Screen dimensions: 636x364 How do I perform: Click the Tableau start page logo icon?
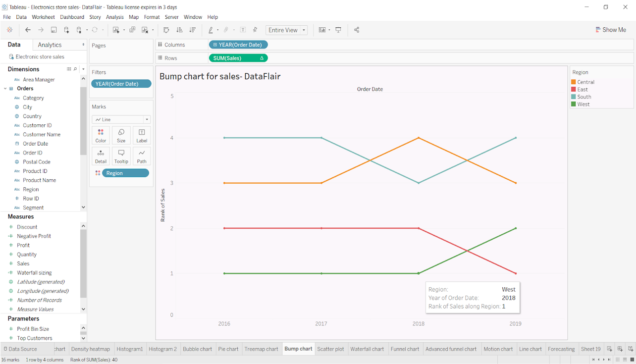click(x=9, y=30)
